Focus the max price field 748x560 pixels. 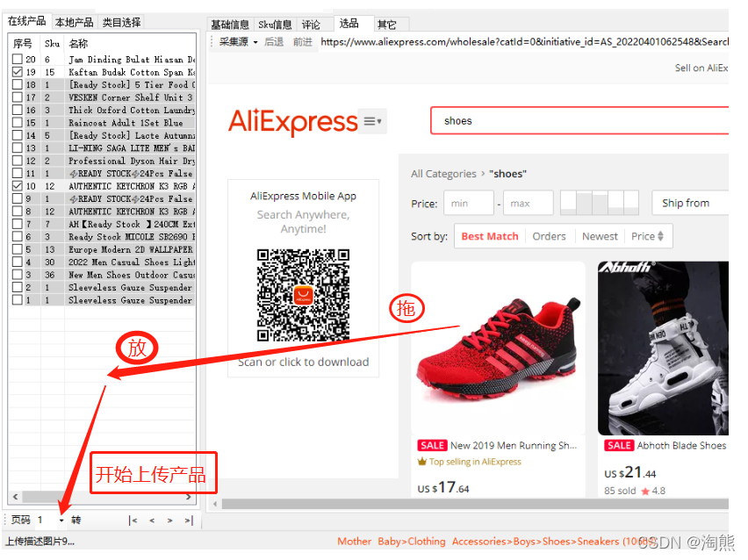coord(529,204)
